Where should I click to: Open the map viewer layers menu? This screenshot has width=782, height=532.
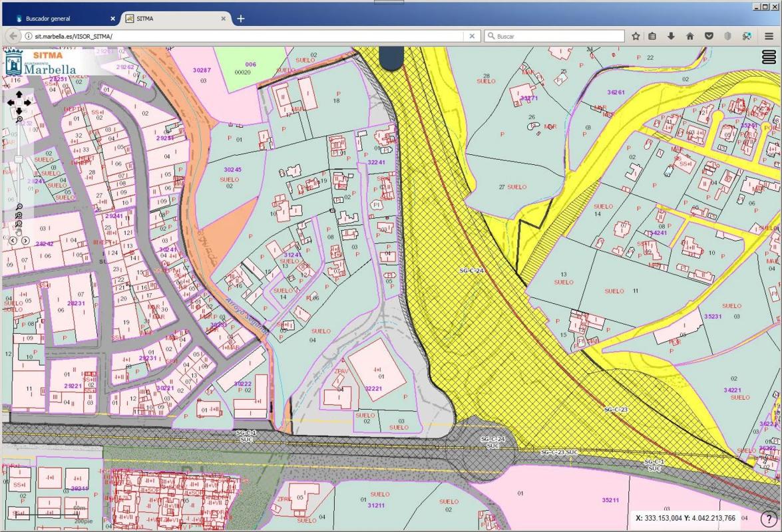(769, 59)
